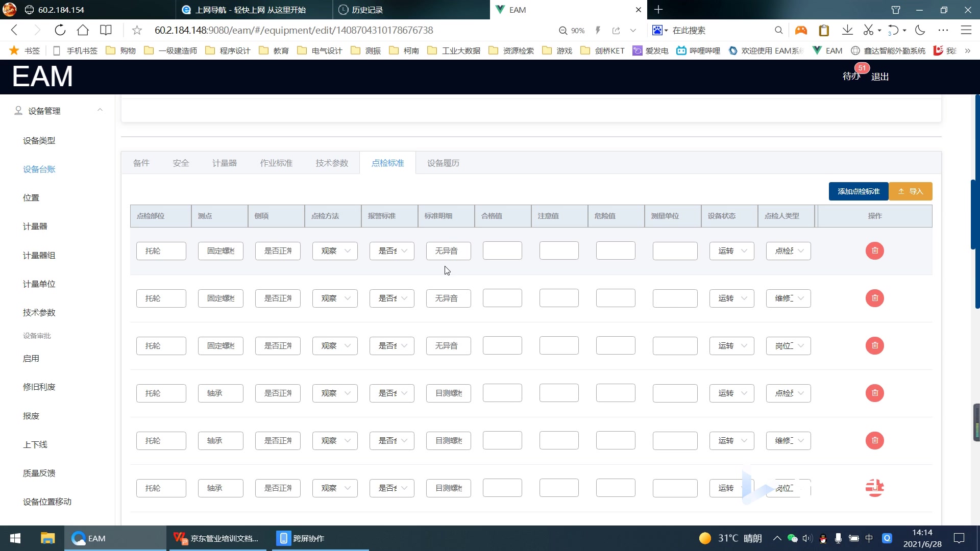
Task: Expand 设备状态 dropdown in second row
Action: point(731,298)
